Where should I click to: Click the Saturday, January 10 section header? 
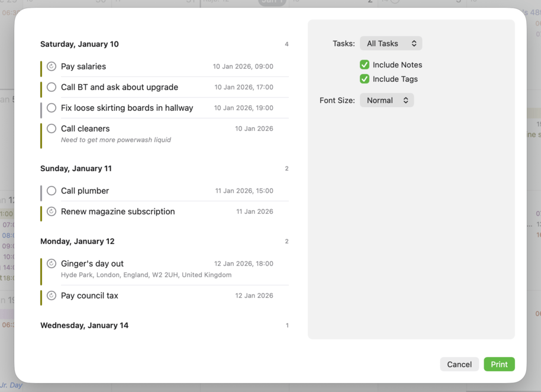coord(79,44)
